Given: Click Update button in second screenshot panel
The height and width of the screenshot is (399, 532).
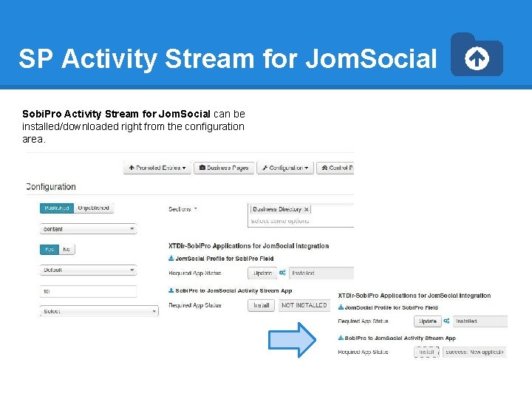Looking at the screenshot, I should (428, 321).
